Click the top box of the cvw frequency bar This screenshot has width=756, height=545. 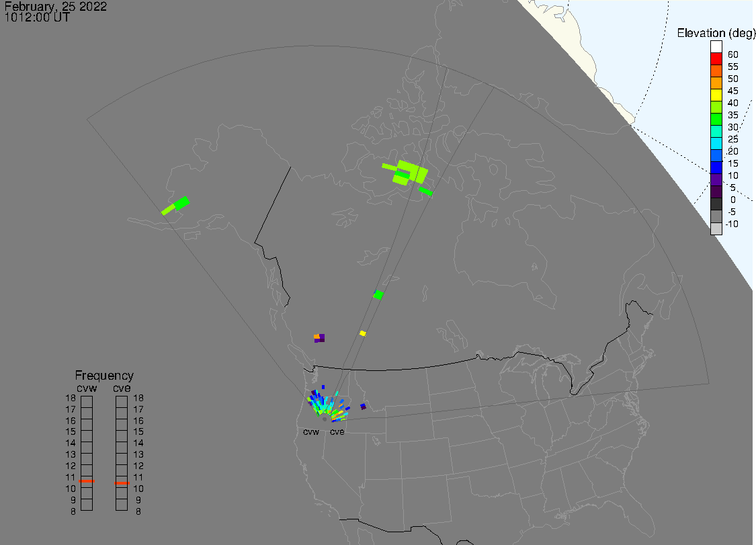[87, 402]
